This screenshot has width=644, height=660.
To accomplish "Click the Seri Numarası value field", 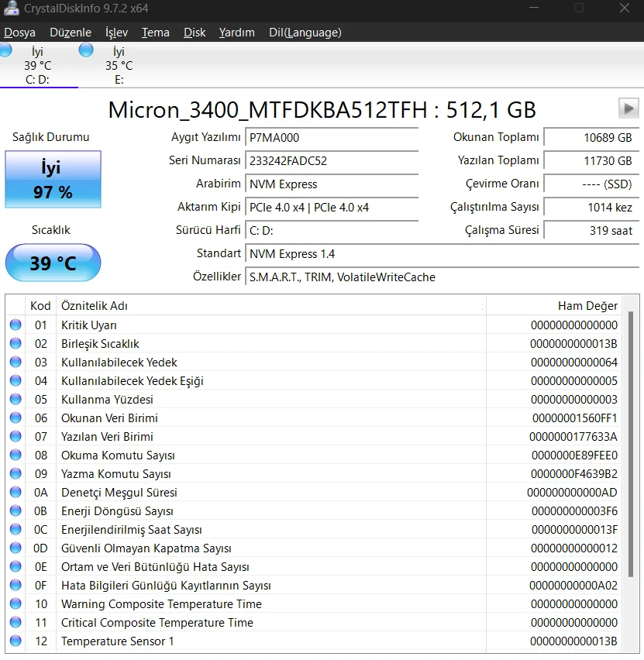I will (x=331, y=161).
